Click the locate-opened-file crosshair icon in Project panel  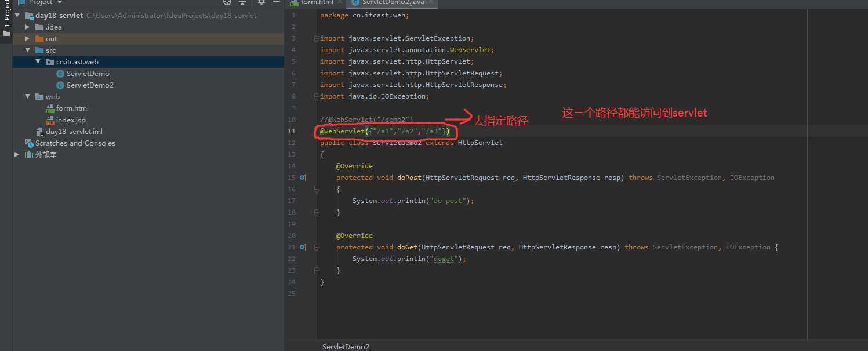click(x=227, y=2)
